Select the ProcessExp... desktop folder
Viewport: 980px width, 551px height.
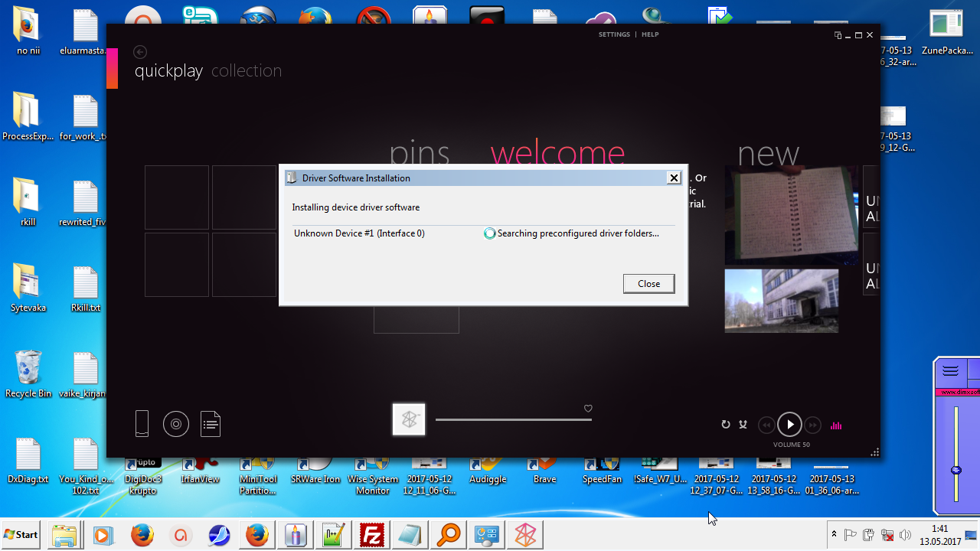pyautogui.click(x=28, y=117)
